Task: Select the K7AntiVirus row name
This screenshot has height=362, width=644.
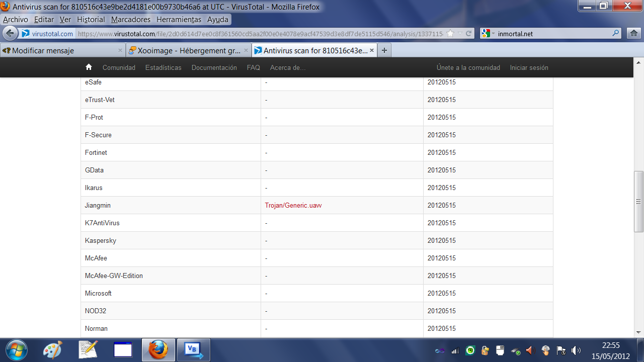Action: (102, 223)
